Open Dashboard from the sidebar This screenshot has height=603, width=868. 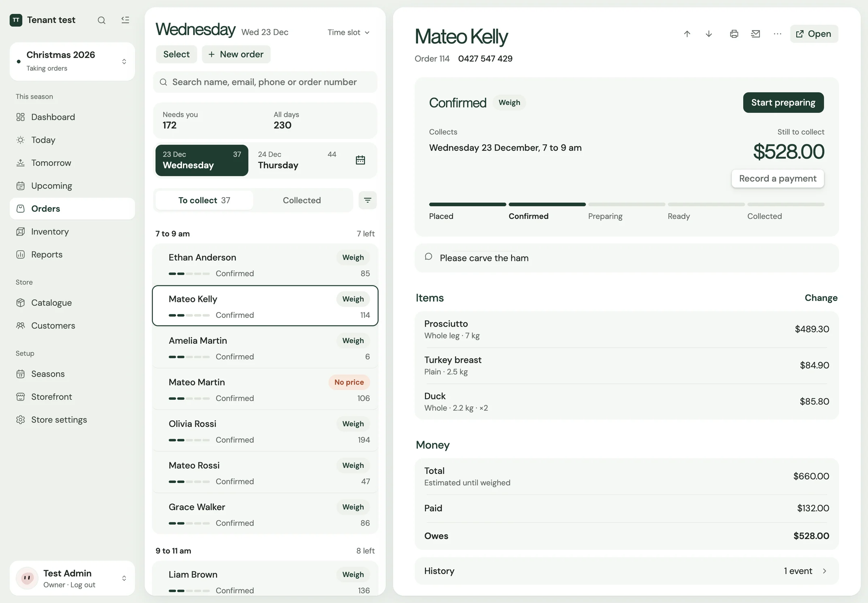point(72,117)
